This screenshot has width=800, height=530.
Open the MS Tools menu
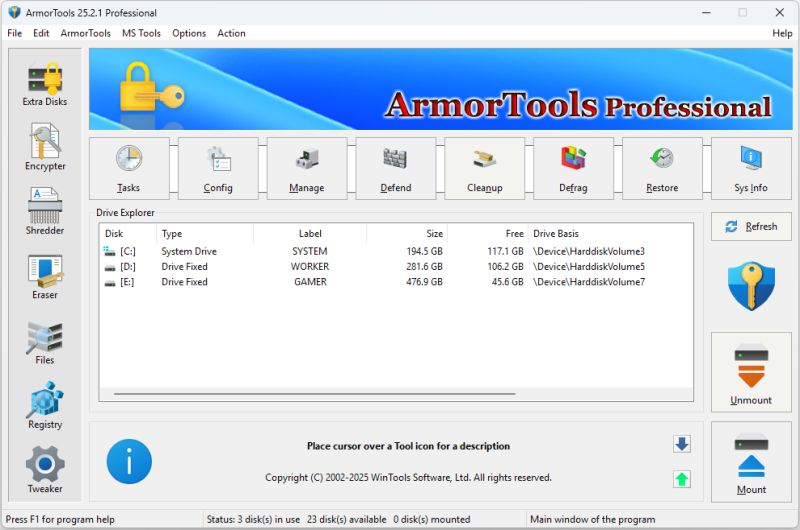tap(141, 33)
